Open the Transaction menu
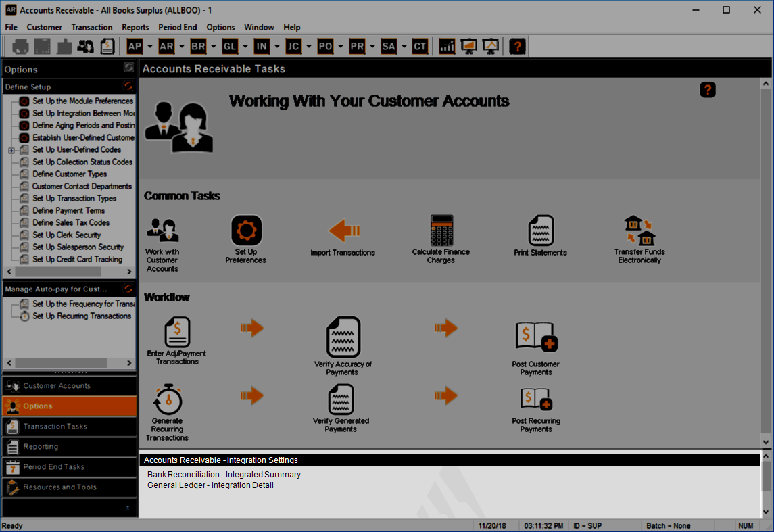The height and width of the screenshot is (532, 774). 92,27
